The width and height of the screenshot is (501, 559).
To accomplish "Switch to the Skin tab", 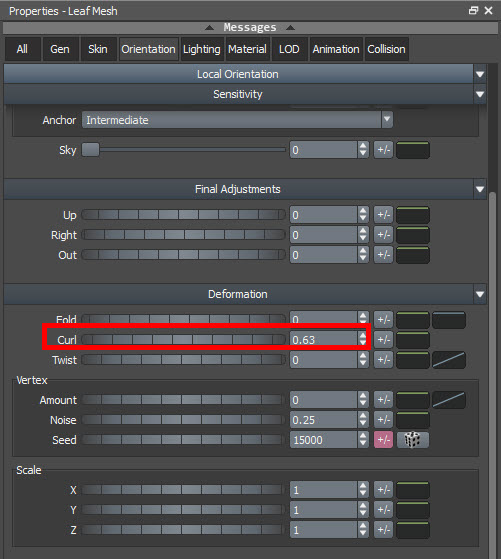I will click(98, 49).
